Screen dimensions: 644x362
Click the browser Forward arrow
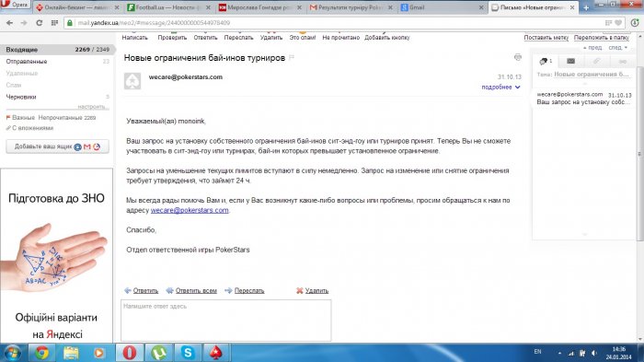(24, 23)
